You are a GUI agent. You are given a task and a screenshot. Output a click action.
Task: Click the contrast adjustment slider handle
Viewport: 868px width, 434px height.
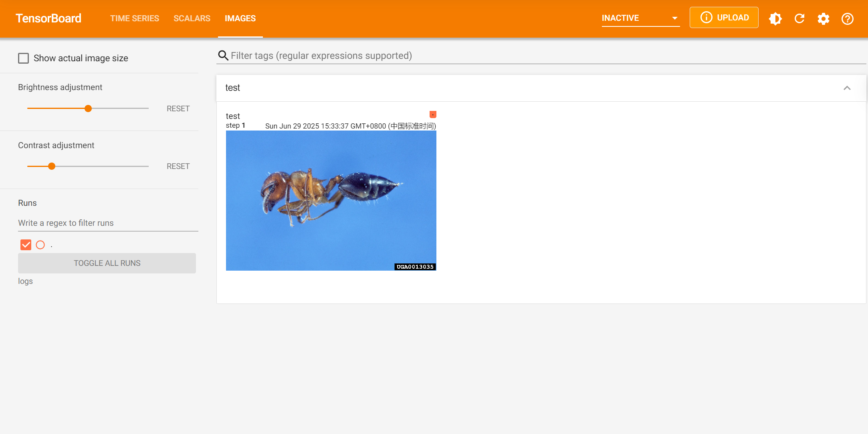(x=52, y=166)
